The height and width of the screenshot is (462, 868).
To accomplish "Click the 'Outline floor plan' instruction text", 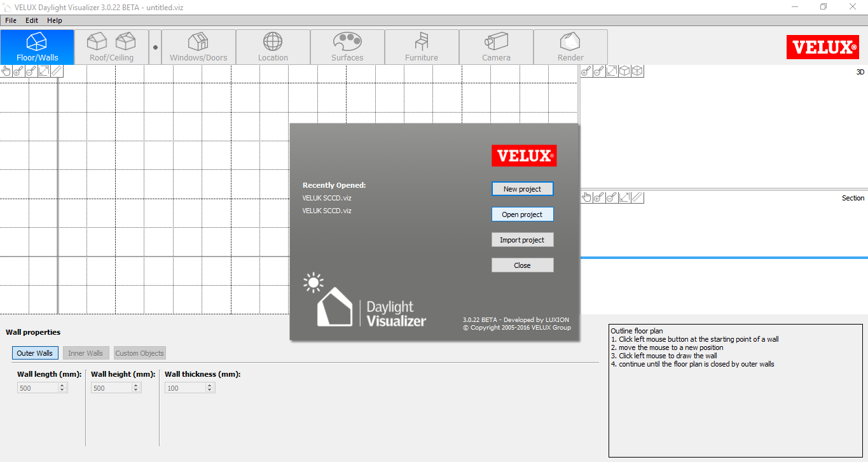I will tap(637, 331).
